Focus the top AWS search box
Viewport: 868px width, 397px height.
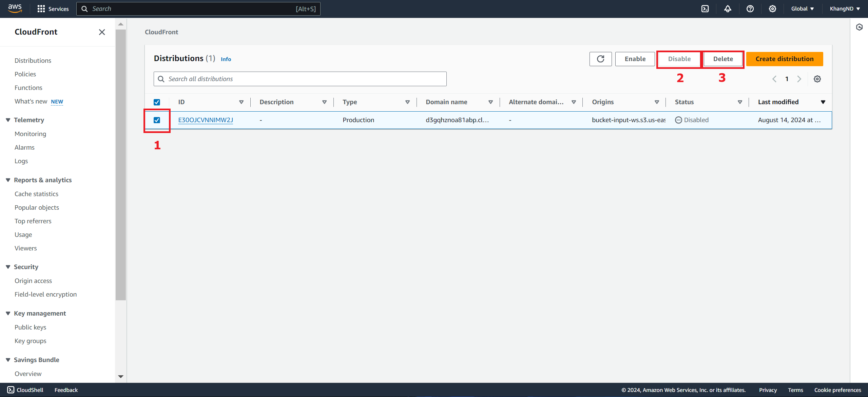coord(198,9)
